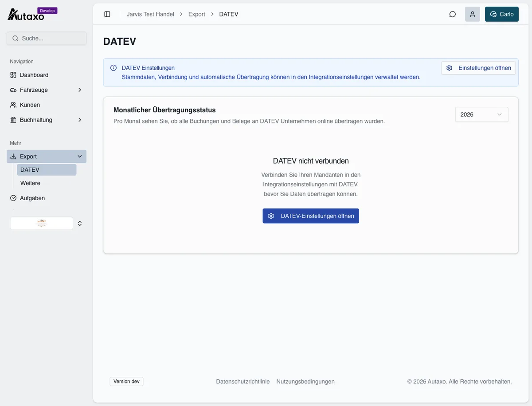Viewport: 532px width, 406px height.
Task: Open Aufgaben in navigation
Action: [x=47, y=198]
